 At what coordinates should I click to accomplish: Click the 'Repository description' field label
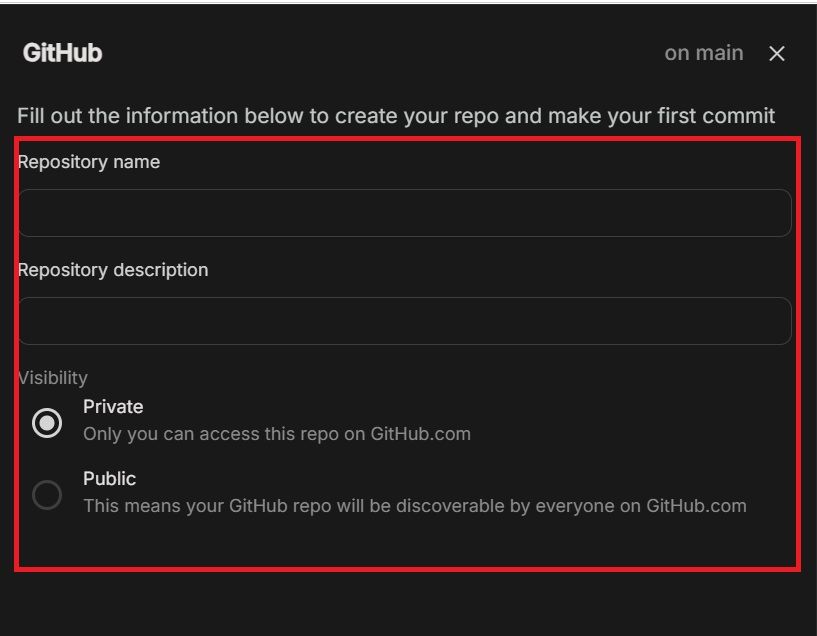pyautogui.click(x=113, y=270)
